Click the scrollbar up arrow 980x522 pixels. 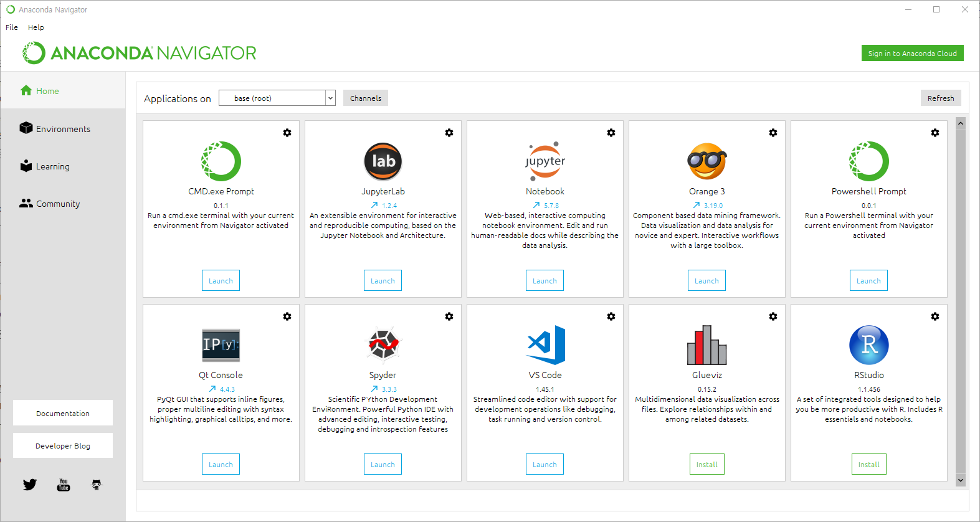(961, 123)
